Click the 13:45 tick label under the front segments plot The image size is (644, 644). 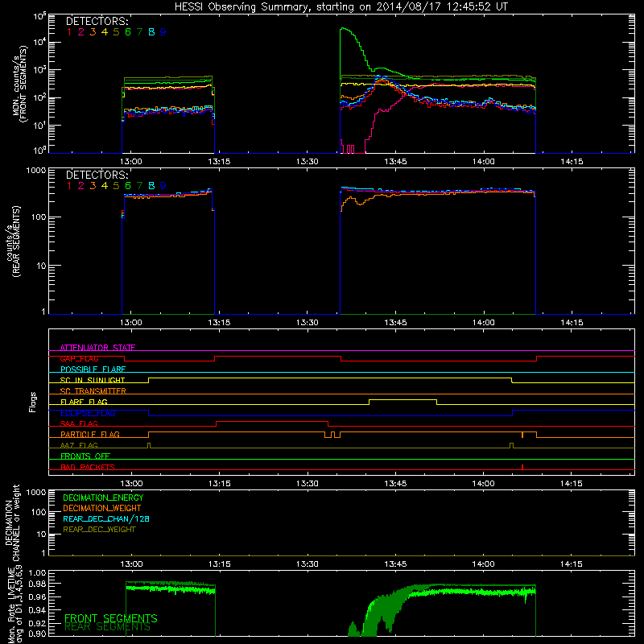[395, 162]
